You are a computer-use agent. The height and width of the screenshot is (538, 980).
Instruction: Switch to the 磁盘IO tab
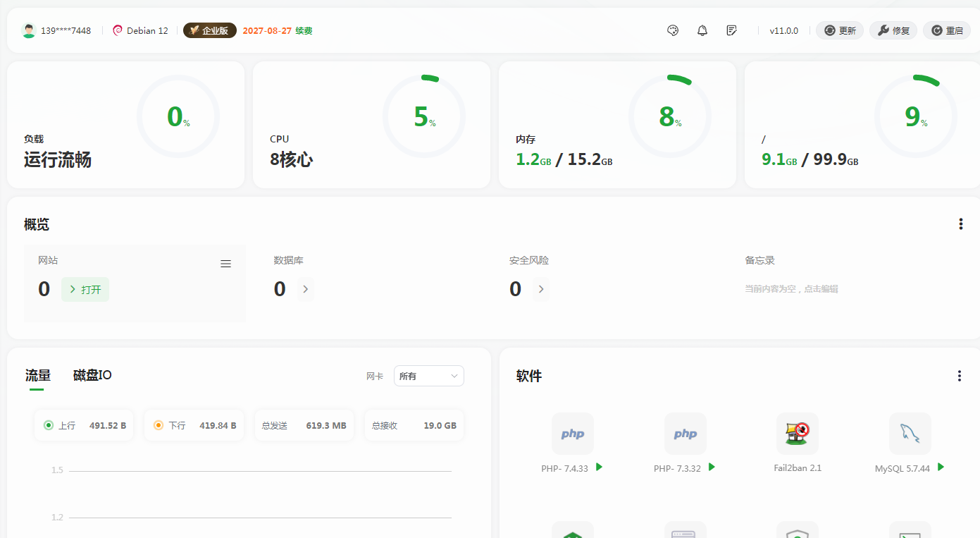click(92, 375)
